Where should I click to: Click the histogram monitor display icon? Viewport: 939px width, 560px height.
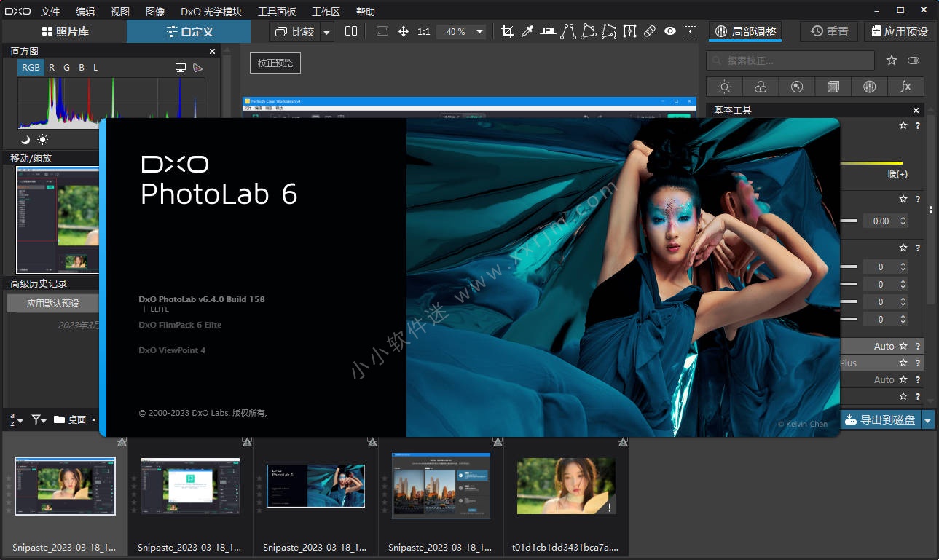[181, 68]
